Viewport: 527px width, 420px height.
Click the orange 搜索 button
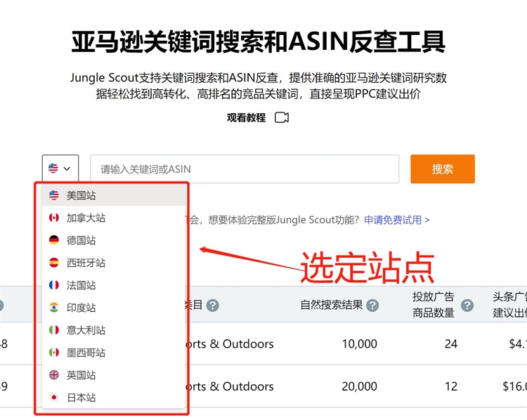pyautogui.click(x=443, y=169)
